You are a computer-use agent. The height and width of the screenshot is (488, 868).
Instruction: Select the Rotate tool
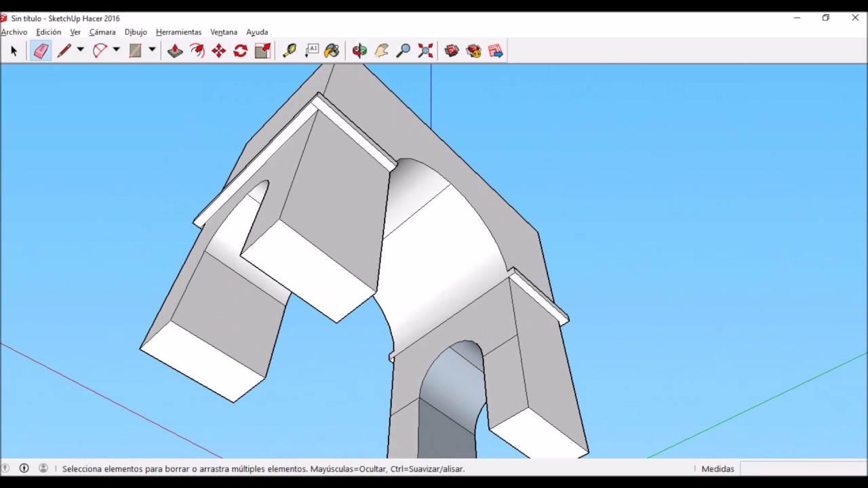click(x=240, y=51)
